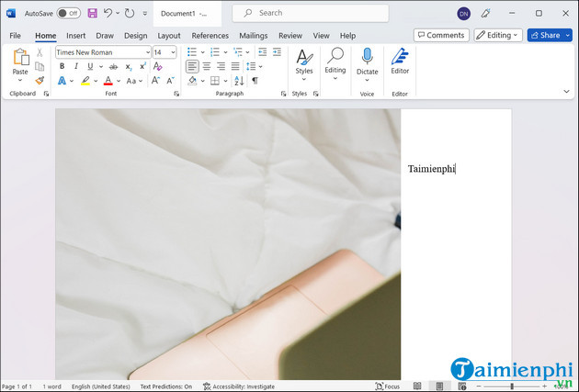Open the DN account profile

(463, 14)
